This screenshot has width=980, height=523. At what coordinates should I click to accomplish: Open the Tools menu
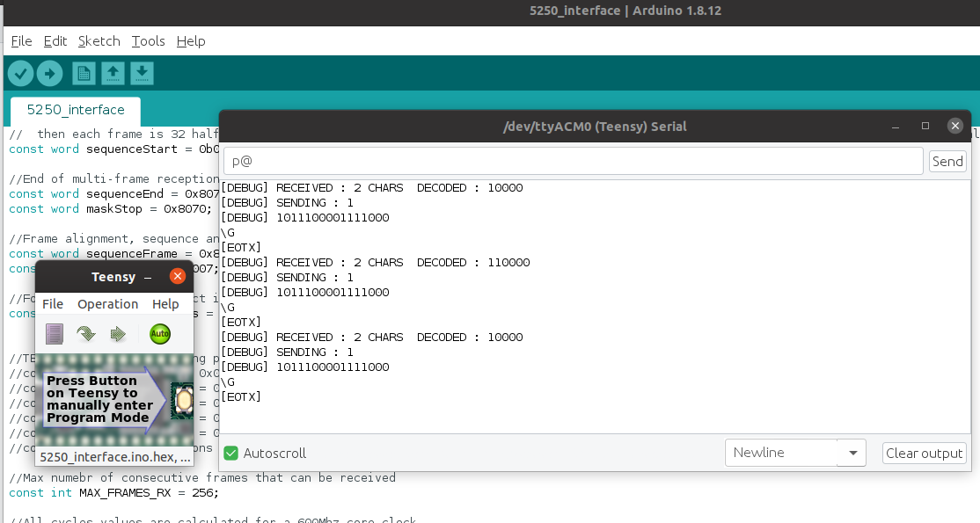pos(147,40)
